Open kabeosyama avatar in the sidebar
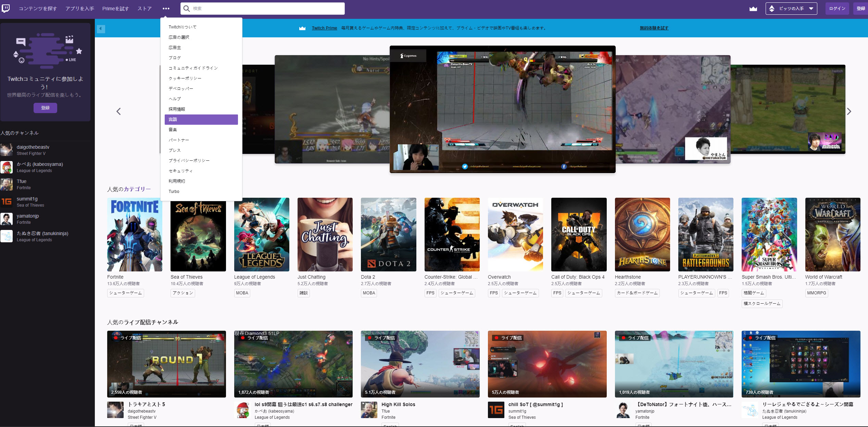Screen dimensions: 868x427 pyautogui.click(x=7, y=167)
